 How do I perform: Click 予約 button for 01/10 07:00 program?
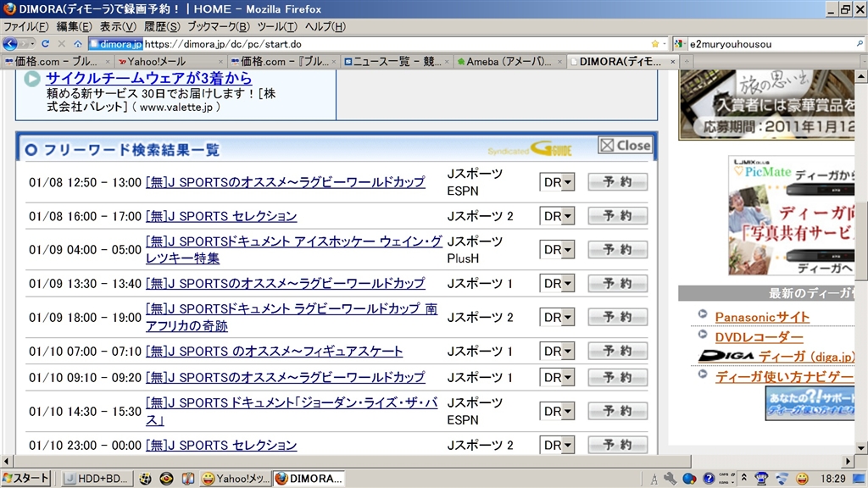tap(617, 350)
